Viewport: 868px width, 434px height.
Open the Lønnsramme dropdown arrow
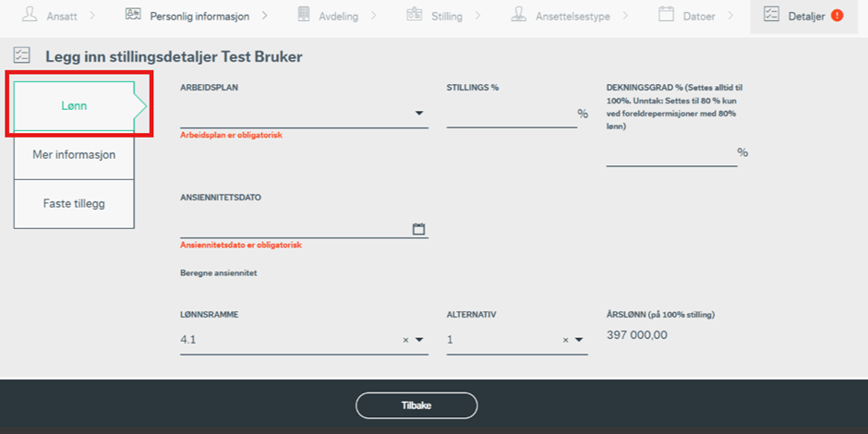coord(419,340)
